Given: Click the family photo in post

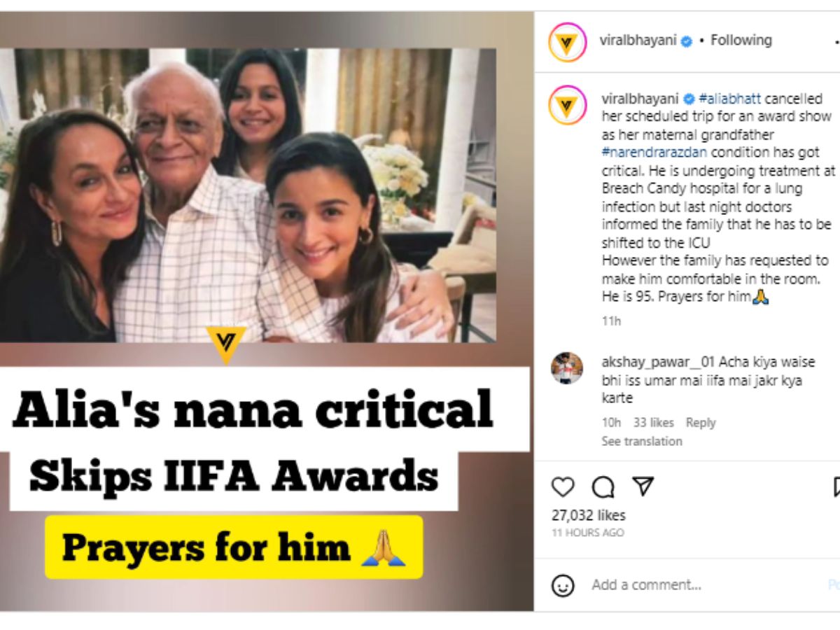Looking at the screenshot, I should pos(248,196).
